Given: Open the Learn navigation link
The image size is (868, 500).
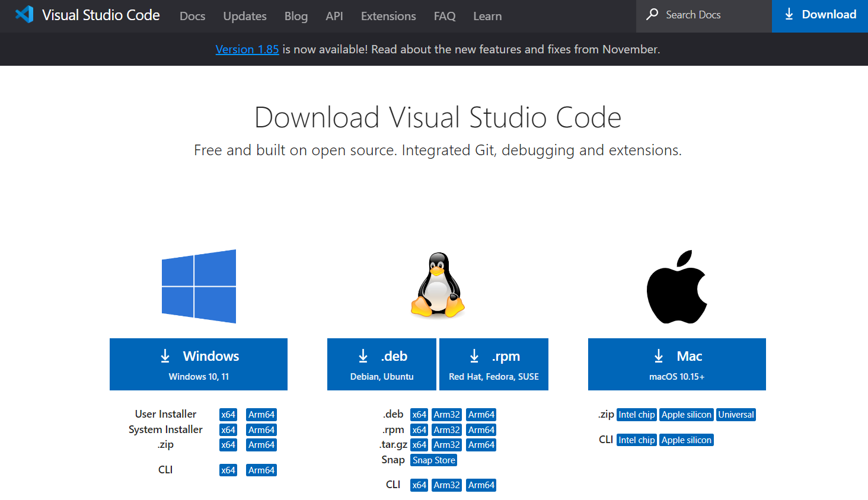Looking at the screenshot, I should point(487,16).
